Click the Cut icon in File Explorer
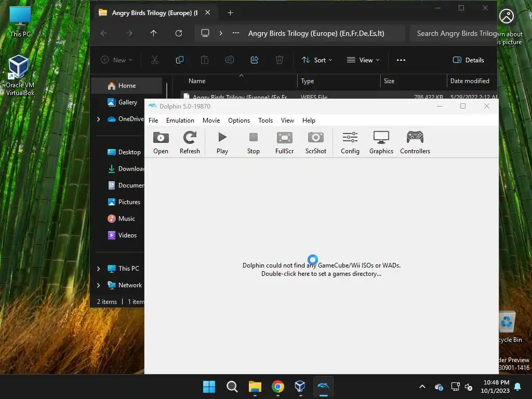532x399 pixels. pos(155,60)
